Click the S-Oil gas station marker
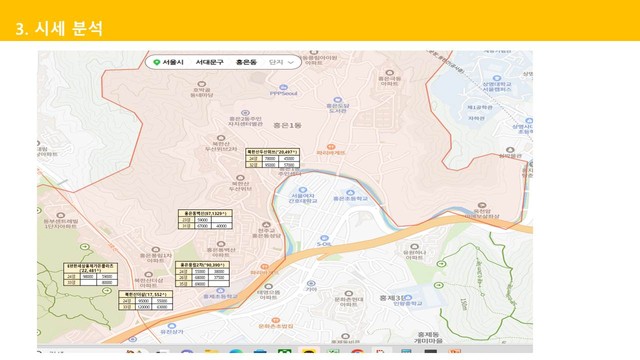This screenshot has width=640, height=360. [x=324, y=238]
